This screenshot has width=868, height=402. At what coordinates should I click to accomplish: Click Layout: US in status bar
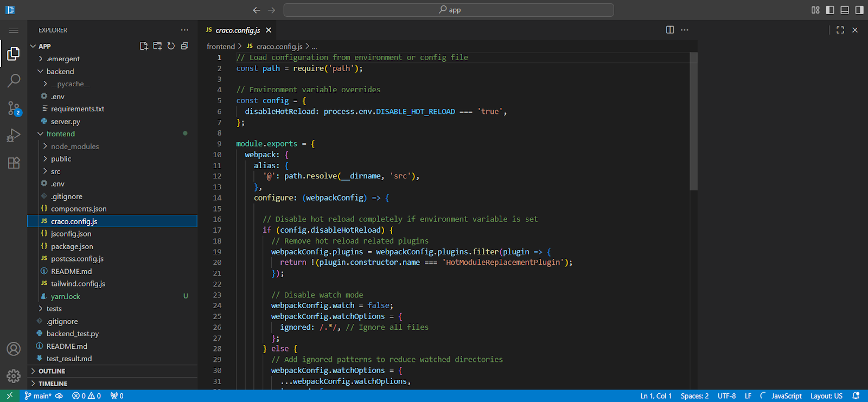pyautogui.click(x=826, y=396)
